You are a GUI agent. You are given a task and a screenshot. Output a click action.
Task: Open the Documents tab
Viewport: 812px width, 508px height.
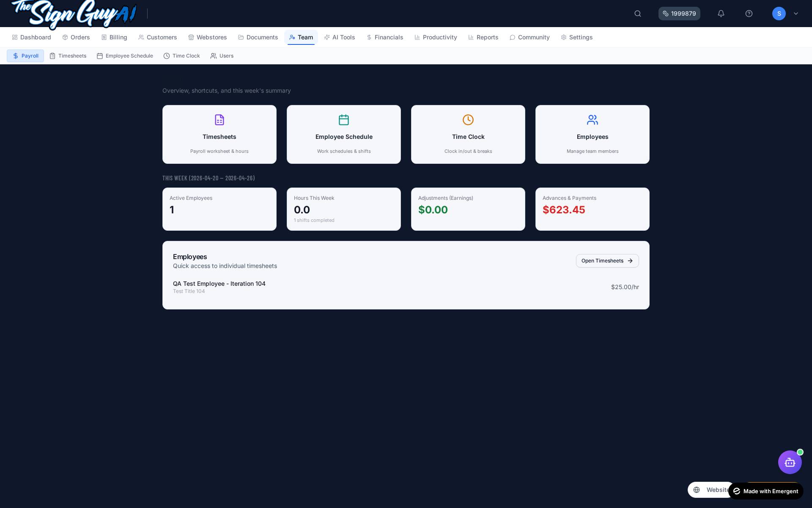pyautogui.click(x=258, y=37)
